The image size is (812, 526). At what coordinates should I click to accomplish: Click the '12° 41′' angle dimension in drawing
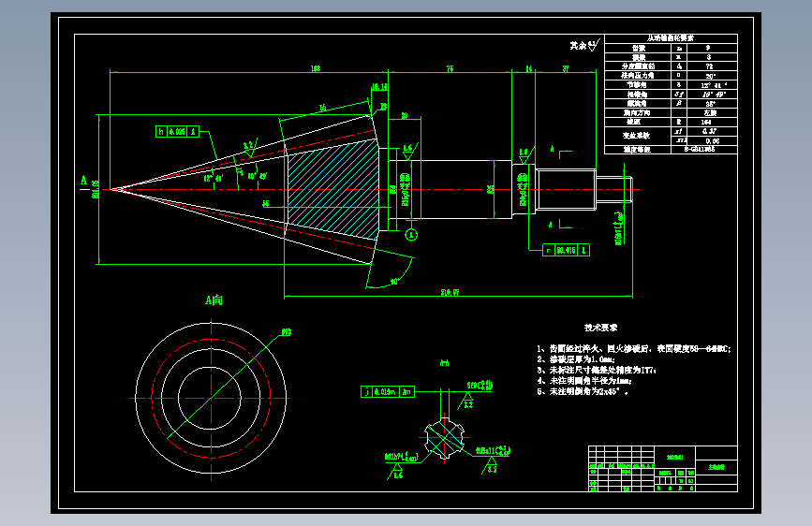pyautogui.click(x=213, y=179)
